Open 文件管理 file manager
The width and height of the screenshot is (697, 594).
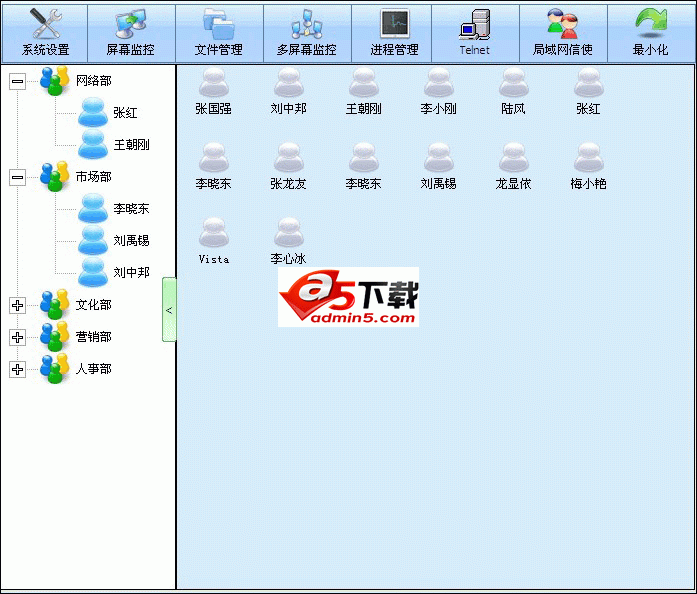tap(219, 33)
